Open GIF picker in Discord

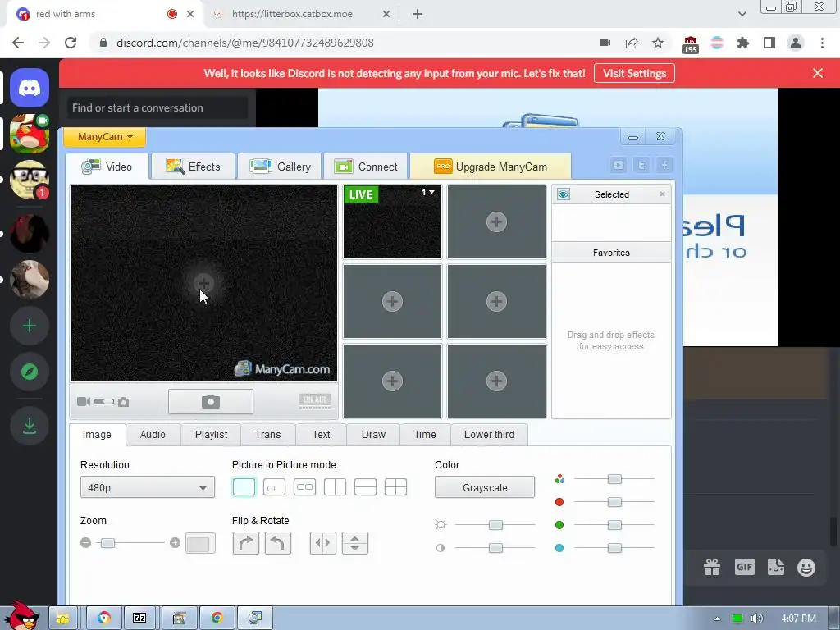745,567
